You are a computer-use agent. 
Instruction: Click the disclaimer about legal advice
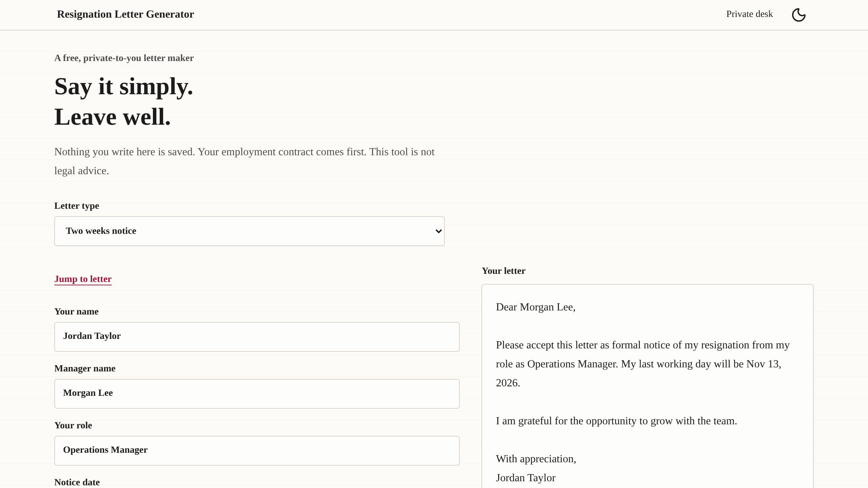point(244,161)
